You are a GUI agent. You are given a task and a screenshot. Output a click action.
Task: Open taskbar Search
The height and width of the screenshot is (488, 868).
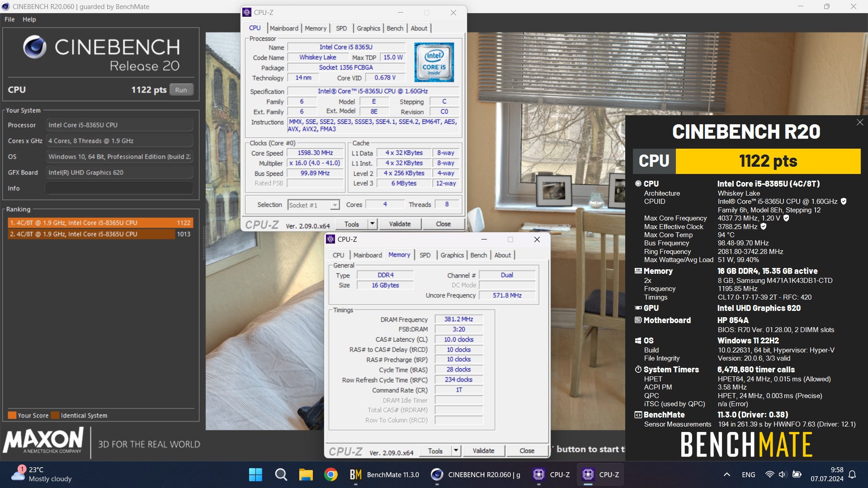281,474
